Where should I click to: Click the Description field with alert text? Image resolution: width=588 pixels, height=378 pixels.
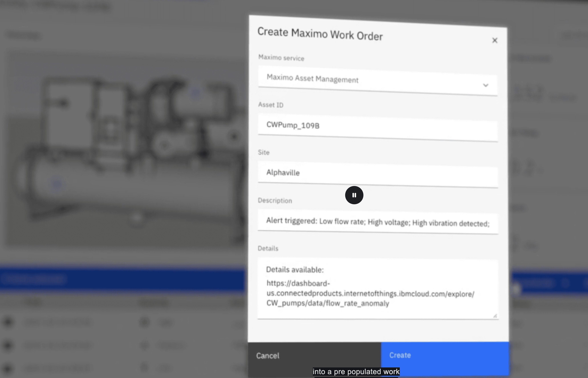[378, 222]
